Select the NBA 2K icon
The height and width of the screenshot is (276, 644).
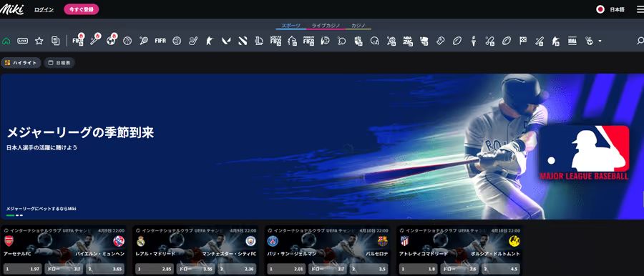(407, 41)
